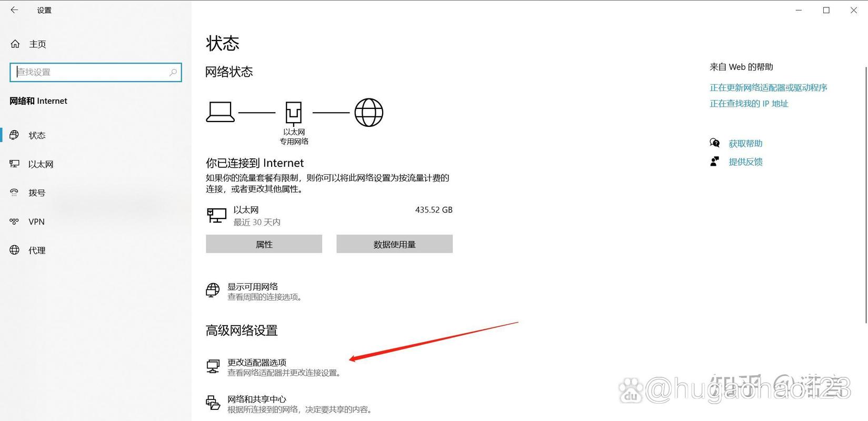Click the 获取帮助 chat icon
Image resolution: width=868 pixels, height=421 pixels.
pos(714,143)
